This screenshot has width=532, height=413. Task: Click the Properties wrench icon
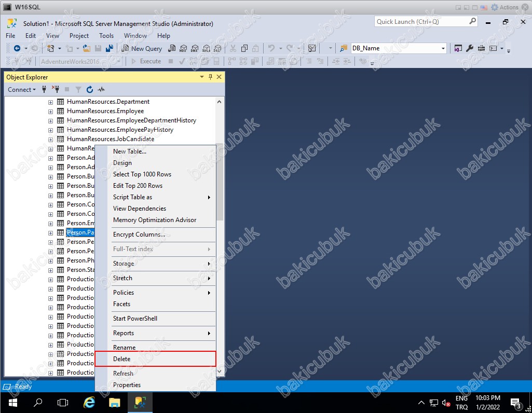tap(470, 48)
